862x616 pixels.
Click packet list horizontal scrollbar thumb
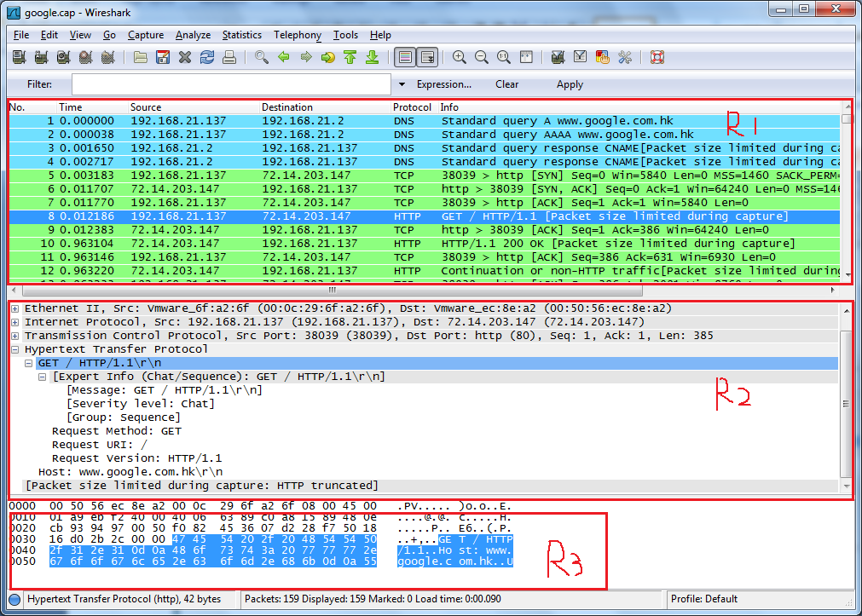(x=332, y=291)
